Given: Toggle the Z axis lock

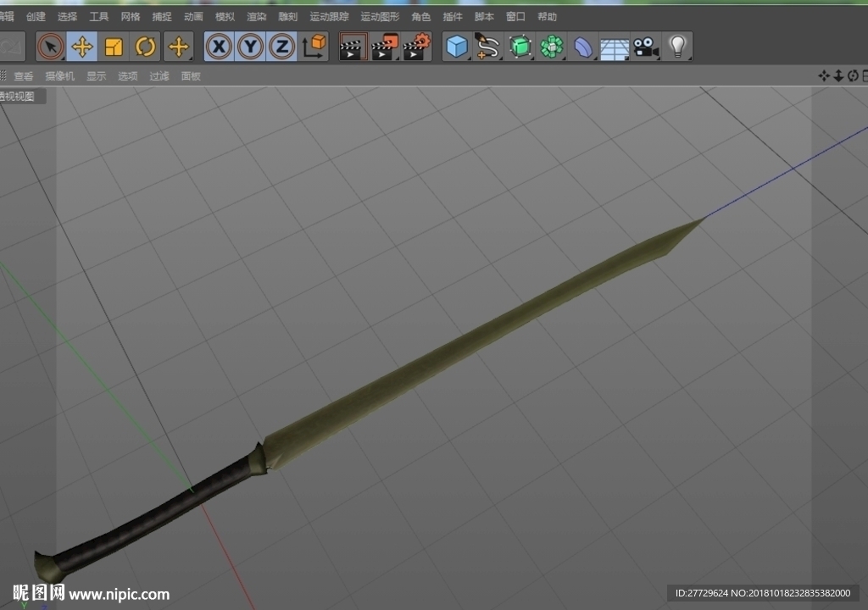Looking at the screenshot, I should pos(282,47).
